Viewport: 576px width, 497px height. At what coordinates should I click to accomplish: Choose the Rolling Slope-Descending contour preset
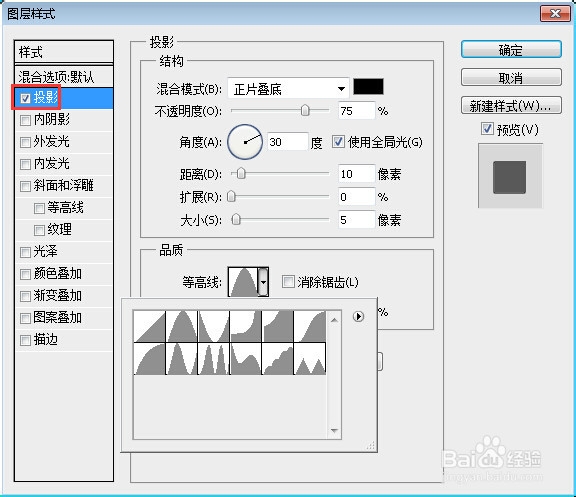click(245, 359)
